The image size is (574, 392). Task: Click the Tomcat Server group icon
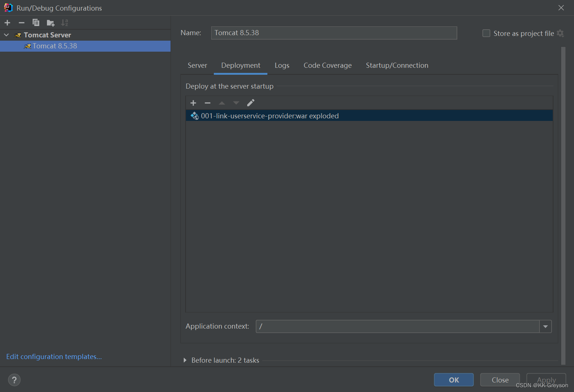click(18, 35)
